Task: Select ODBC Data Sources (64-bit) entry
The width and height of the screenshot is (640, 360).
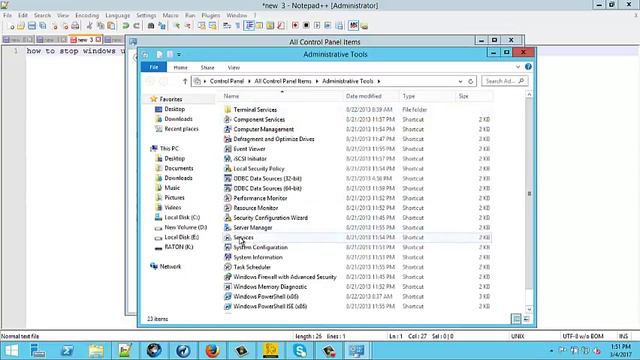Action: click(x=267, y=188)
